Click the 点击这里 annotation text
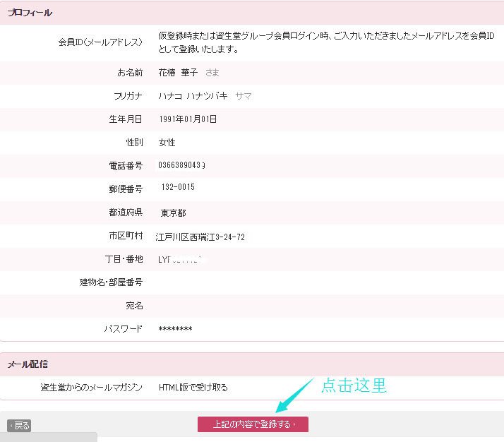Image resolution: width=504 pixels, height=442 pixels. point(354,386)
